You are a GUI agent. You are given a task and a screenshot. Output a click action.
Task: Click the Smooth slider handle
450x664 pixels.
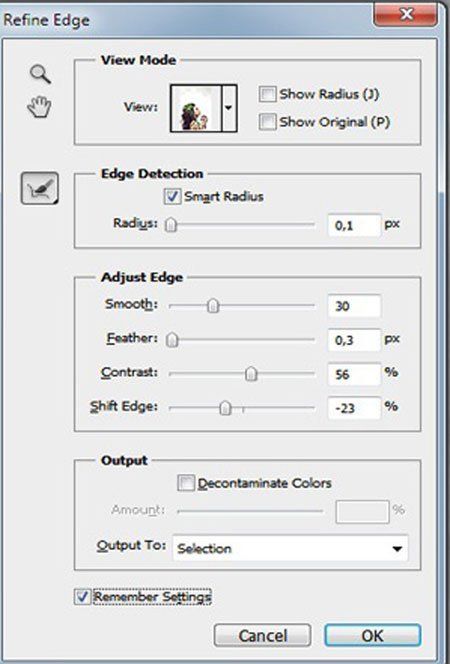point(213,305)
